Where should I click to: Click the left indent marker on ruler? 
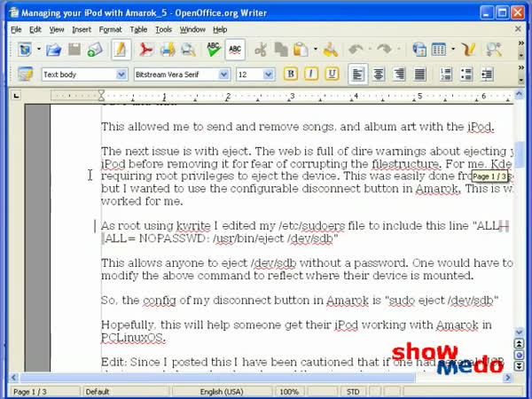pyautogui.click(x=101, y=98)
